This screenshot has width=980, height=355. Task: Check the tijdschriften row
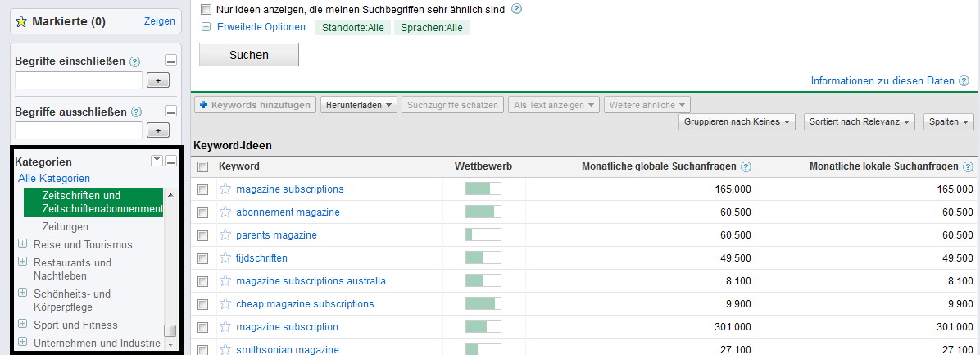[202, 258]
